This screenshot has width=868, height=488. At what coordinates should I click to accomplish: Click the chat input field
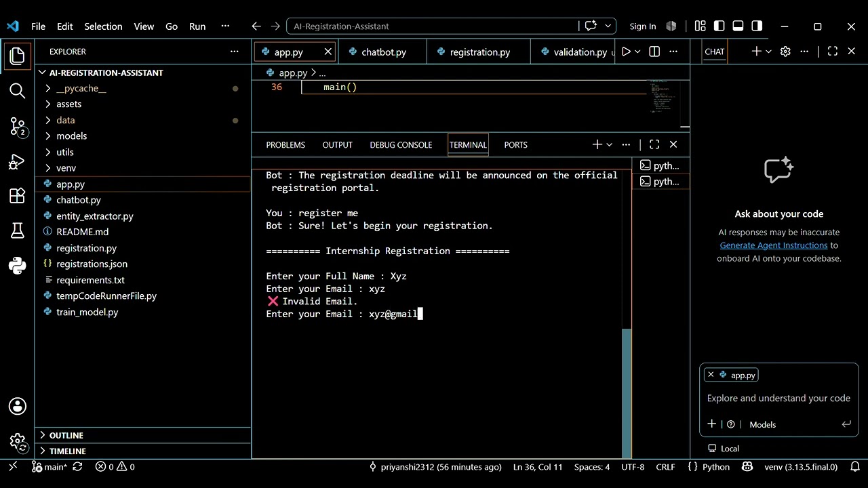[778, 399]
